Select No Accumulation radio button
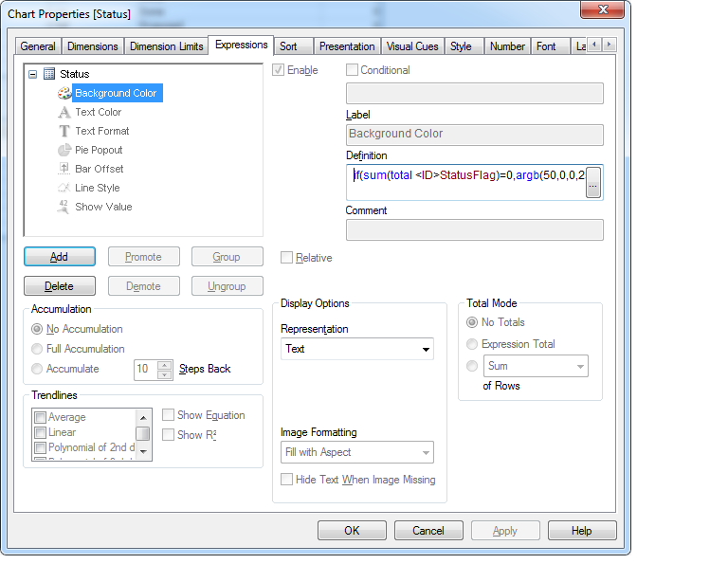Viewport: 728px width, 582px height. point(37,329)
